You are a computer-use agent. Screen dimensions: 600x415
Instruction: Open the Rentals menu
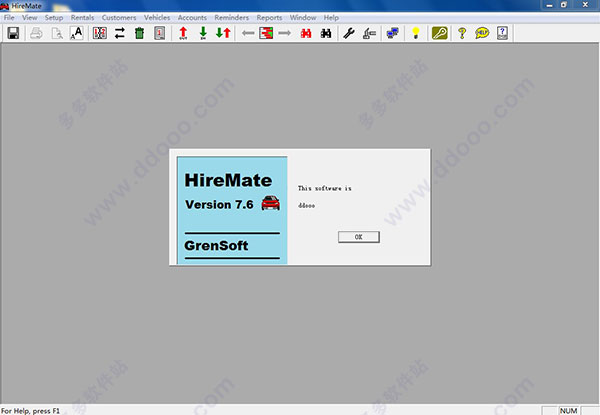(x=82, y=18)
